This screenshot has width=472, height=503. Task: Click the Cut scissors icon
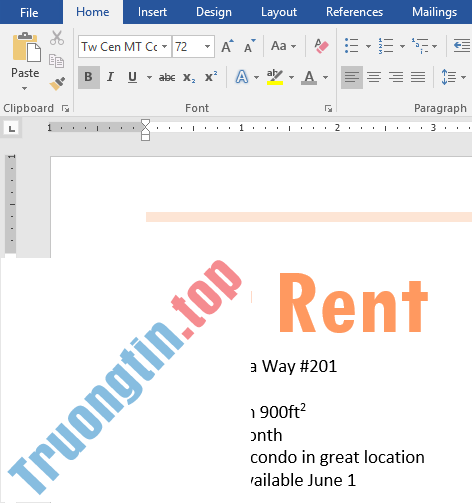coord(57,38)
